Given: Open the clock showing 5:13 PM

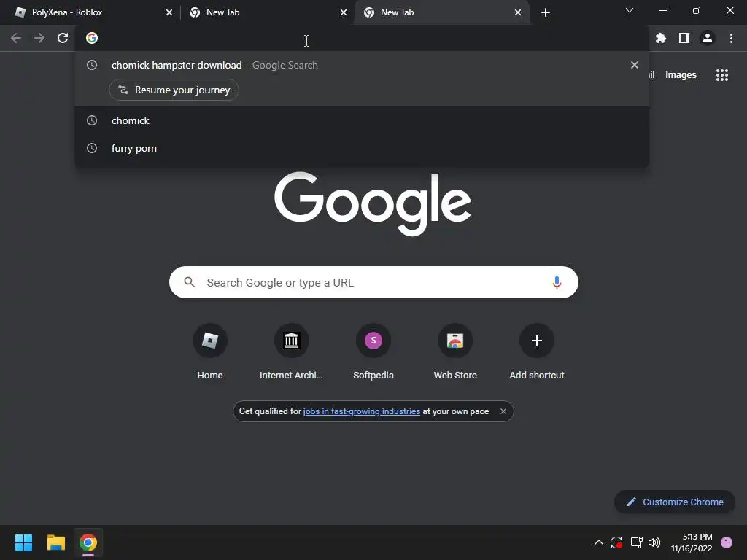Looking at the screenshot, I should click(x=692, y=542).
